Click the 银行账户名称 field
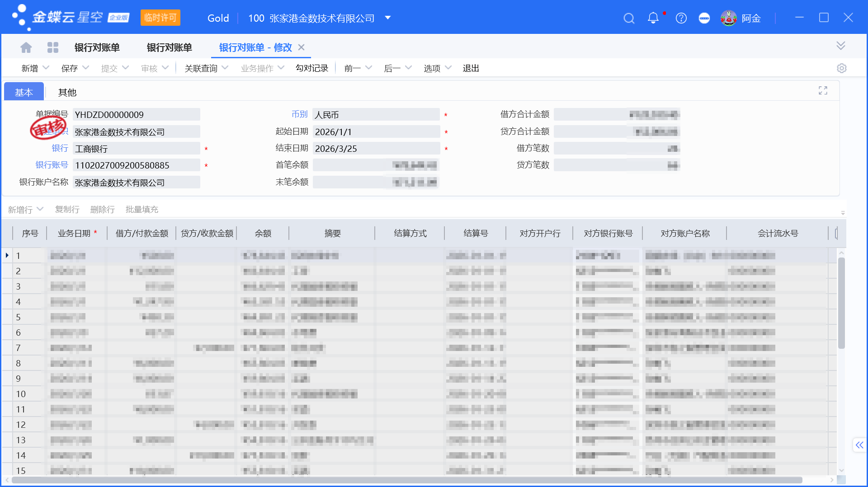868x487 pixels. pos(136,183)
